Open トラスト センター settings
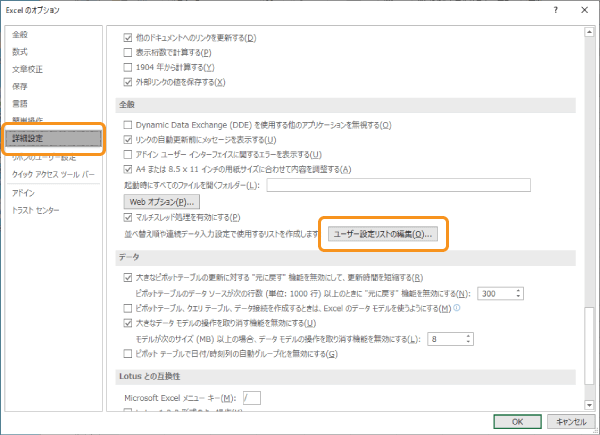The image size is (600, 435). pyautogui.click(x=36, y=210)
